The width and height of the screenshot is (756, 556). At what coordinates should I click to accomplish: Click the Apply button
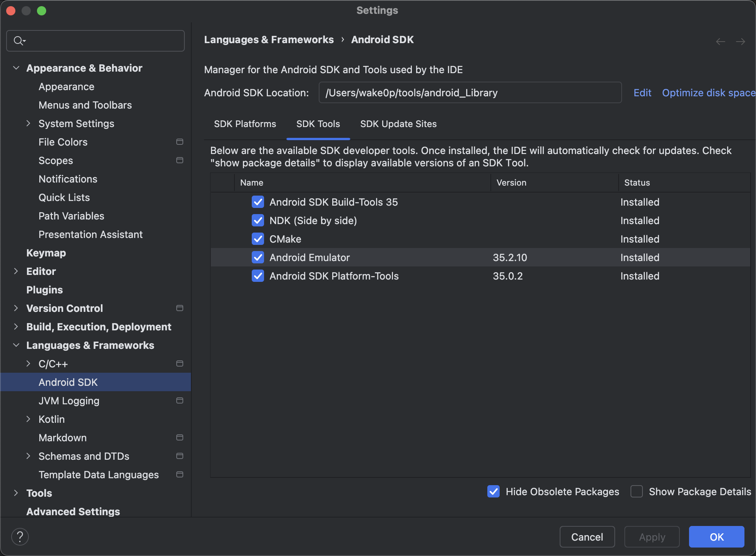pos(652,537)
